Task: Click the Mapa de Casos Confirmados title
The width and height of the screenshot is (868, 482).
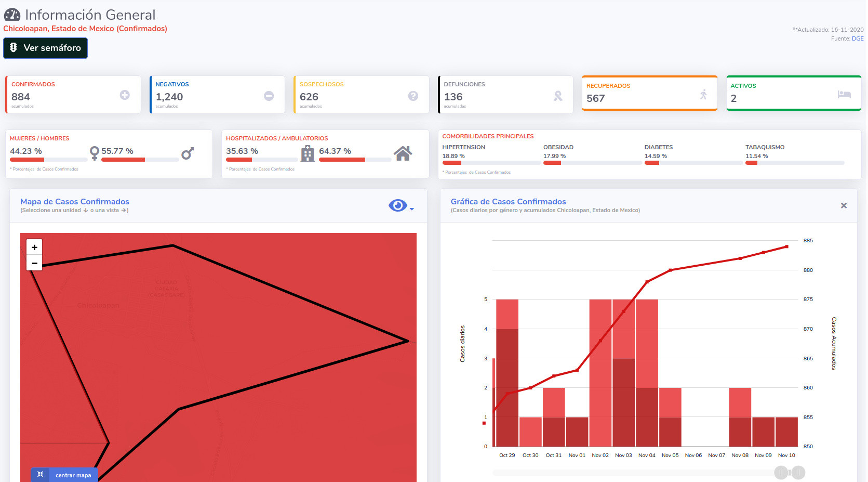Action: pos(75,201)
